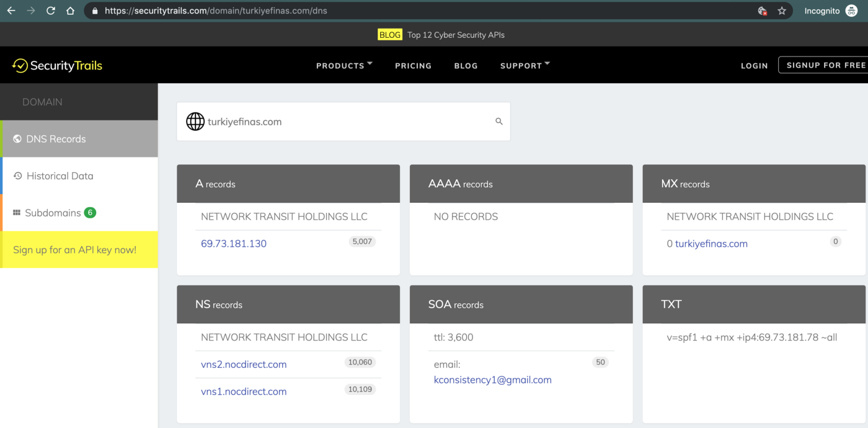
Task: Click the Subdomains grid icon
Action: 17,213
